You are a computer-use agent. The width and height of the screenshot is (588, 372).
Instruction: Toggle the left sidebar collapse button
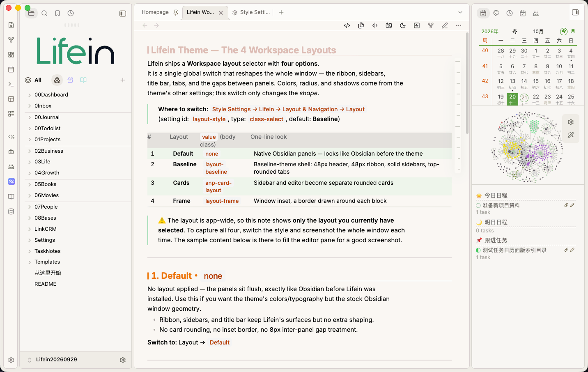pos(123,14)
